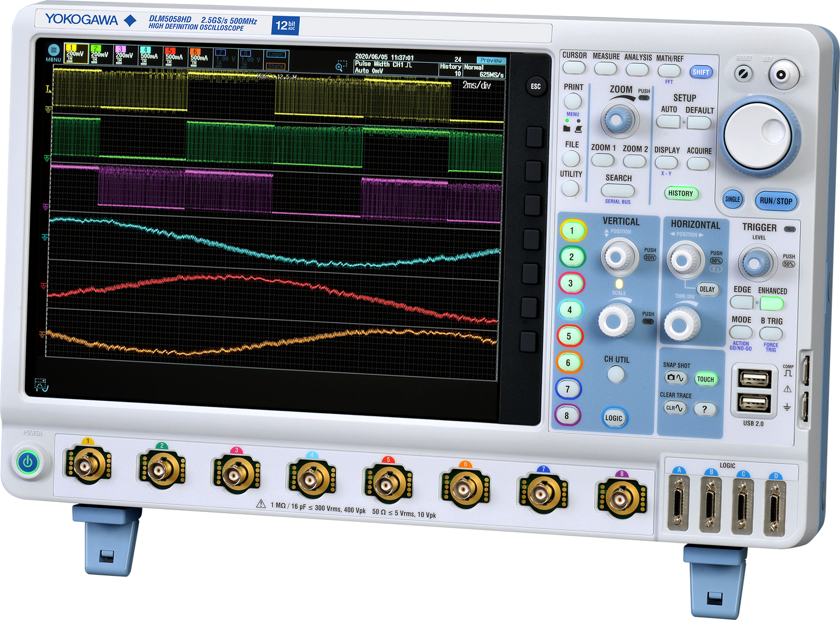
Task: Toggle channel 6 key with orange ring
Action: (x=569, y=363)
